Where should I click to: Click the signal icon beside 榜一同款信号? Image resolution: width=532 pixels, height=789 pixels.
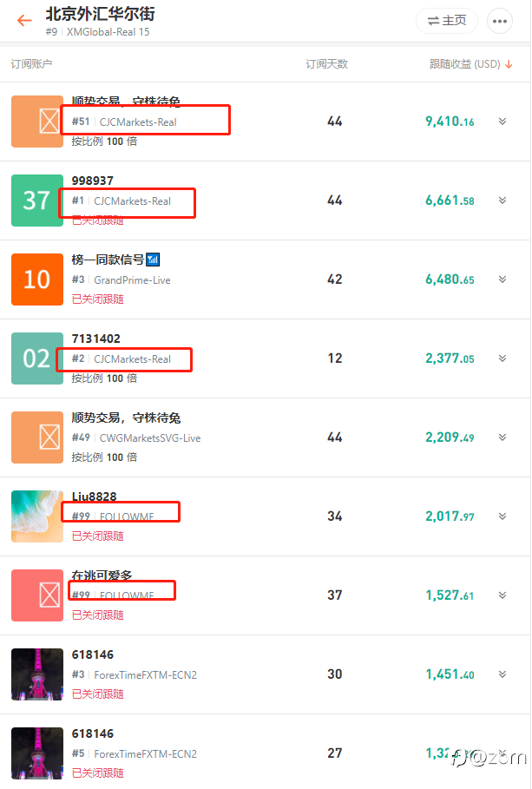pos(154,260)
